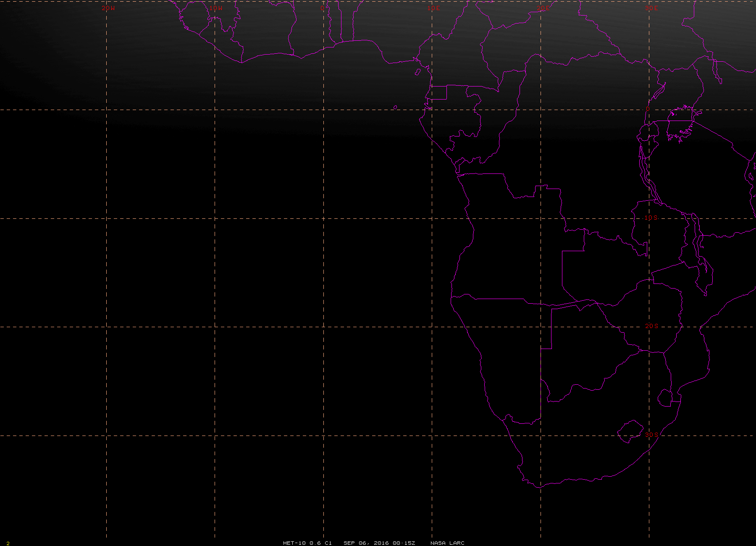The height and width of the screenshot is (546, 756).
Task: Click the 20S latitude label
Action: click(651, 326)
